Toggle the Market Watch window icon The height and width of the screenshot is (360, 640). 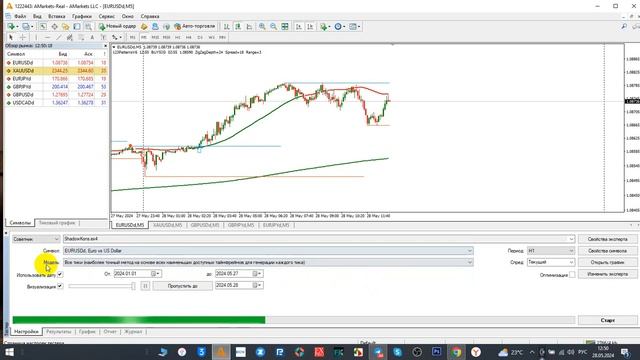click(43, 27)
